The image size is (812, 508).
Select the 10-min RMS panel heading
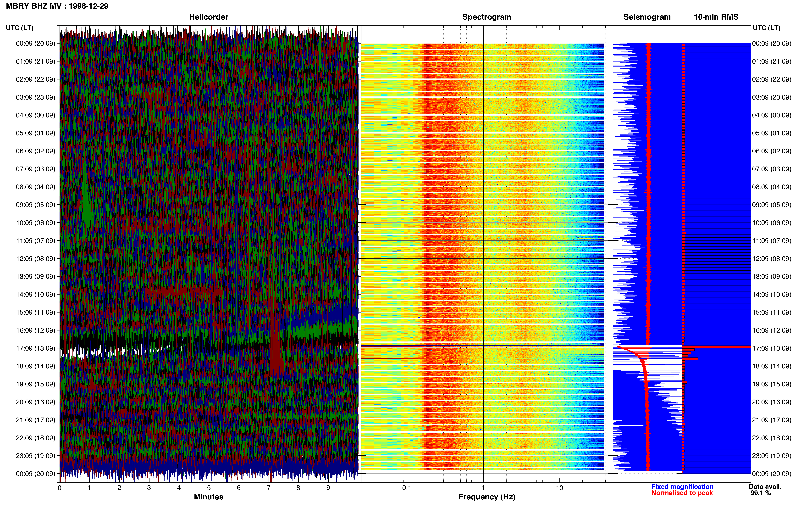point(716,17)
